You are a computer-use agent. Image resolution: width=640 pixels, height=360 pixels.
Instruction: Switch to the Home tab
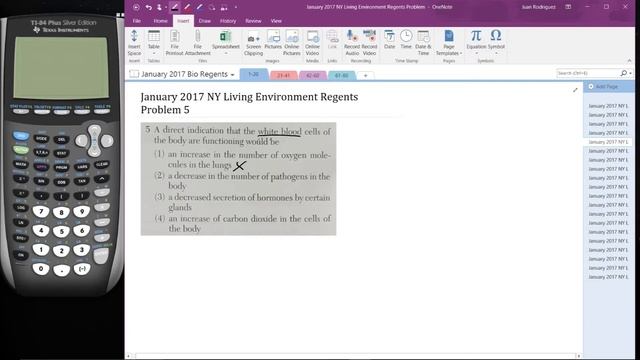[x=160, y=21]
